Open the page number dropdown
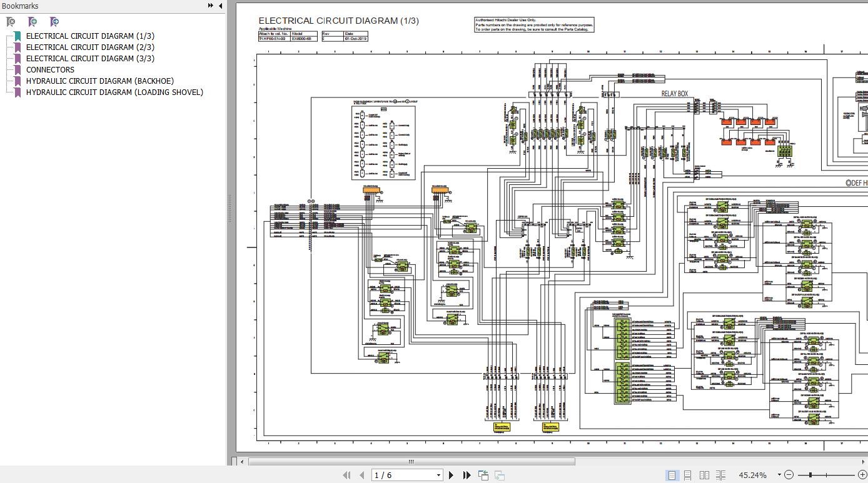 (438, 475)
